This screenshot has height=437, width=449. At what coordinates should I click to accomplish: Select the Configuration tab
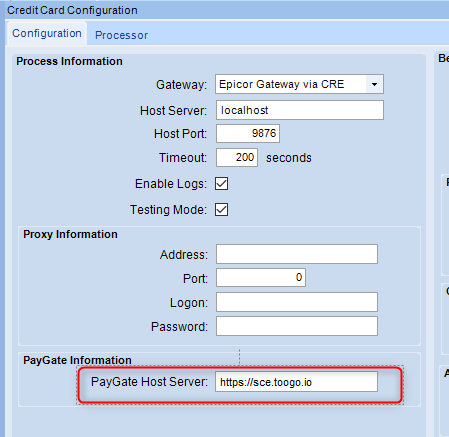pyautogui.click(x=47, y=33)
